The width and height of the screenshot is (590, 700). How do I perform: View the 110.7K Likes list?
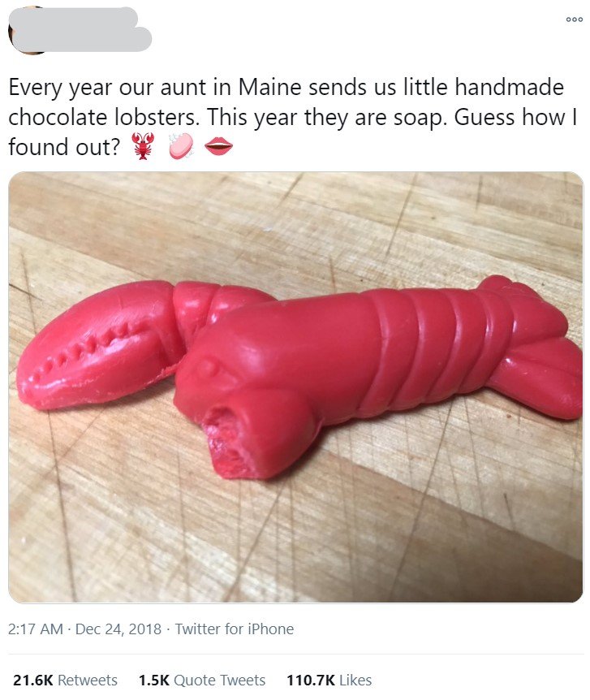click(329, 680)
